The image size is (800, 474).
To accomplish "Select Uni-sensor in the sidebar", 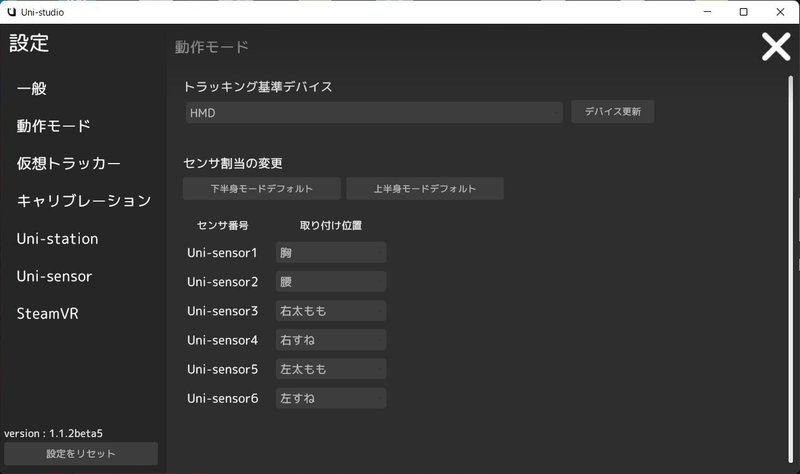I will 54,276.
